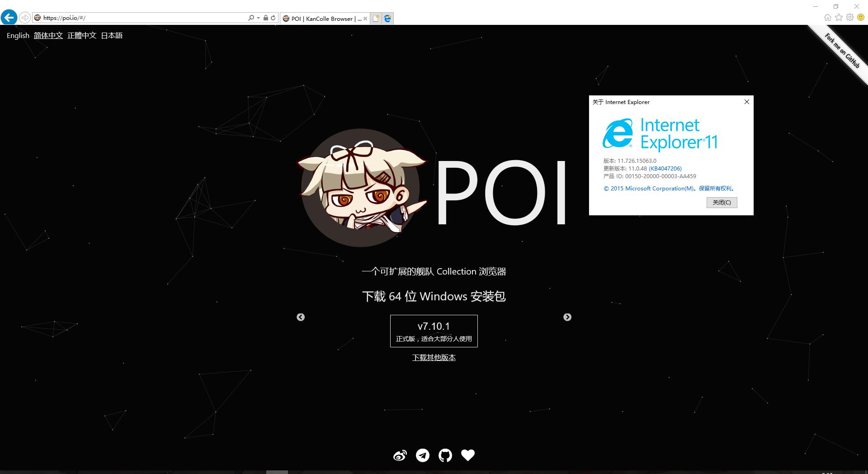868x474 pixels.
Task: Open the KB4047206 update link
Action: pos(665,168)
